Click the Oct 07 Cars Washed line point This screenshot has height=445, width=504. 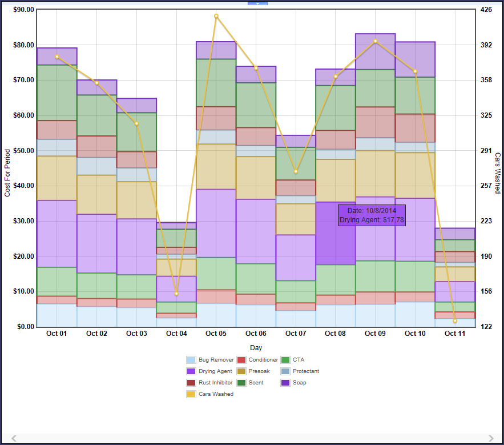(x=296, y=171)
